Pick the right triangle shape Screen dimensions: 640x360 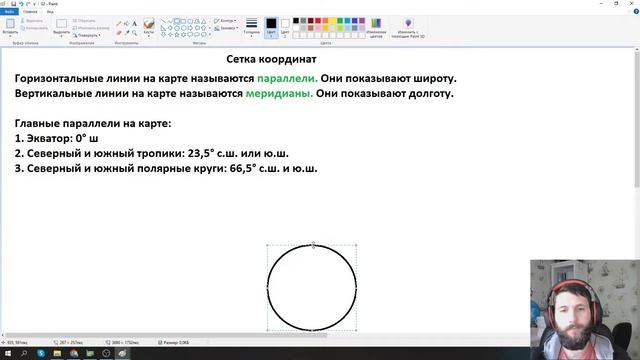(x=163, y=28)
